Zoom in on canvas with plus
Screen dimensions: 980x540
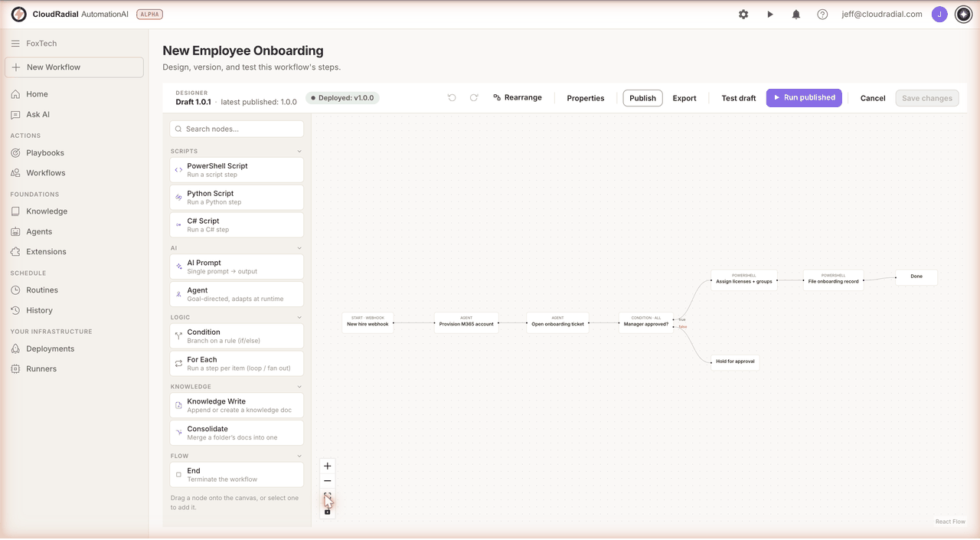point(328,466)
